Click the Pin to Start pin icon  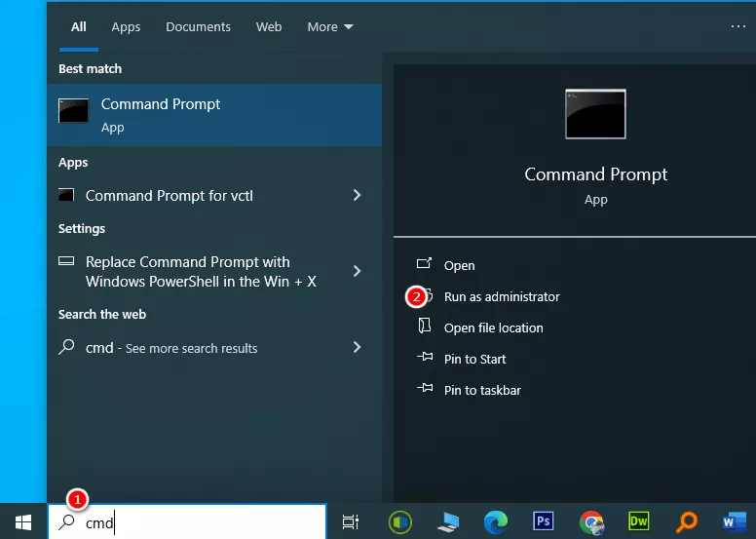coord(425,357)
